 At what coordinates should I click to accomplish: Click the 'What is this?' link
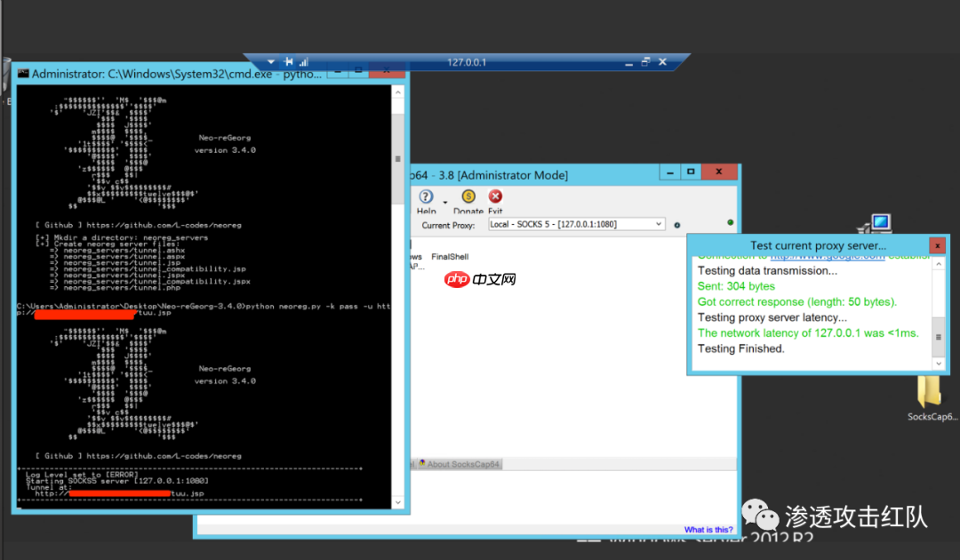[708, 530]
